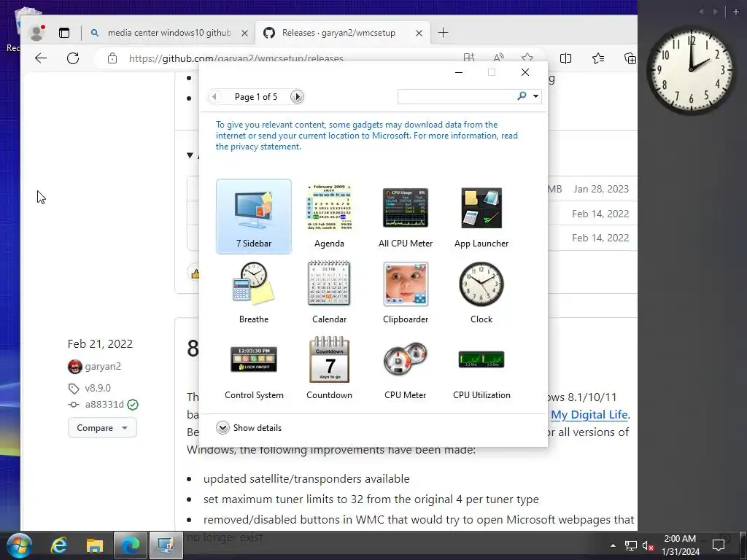The height and width of the screenshot is (560, 747).
Task: Open garyan2 author profile link
Action: click(102, 366)
